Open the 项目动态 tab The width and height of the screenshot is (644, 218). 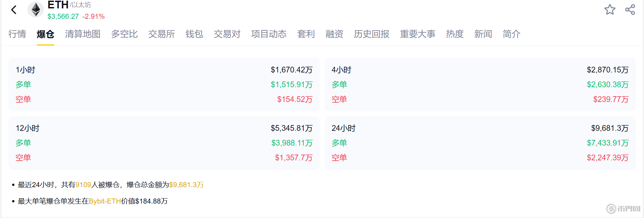tap(269, 34)
